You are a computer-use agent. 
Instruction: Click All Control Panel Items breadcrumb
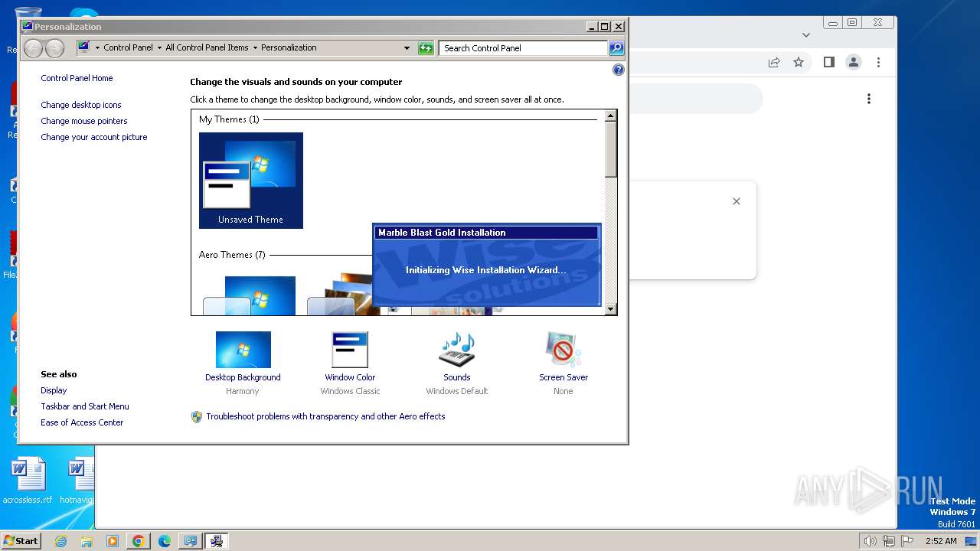207,48
